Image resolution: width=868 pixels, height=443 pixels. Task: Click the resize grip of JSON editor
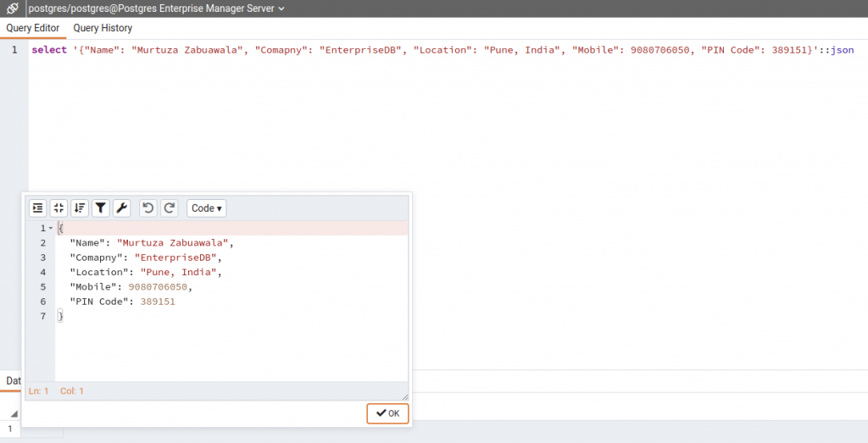click(x=404, y=396)
